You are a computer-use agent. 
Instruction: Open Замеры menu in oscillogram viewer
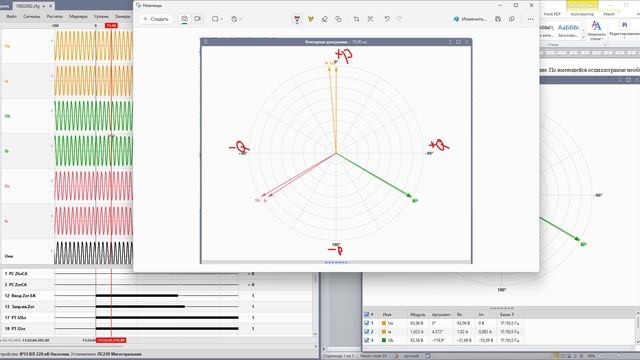click(x=122, y=16)
